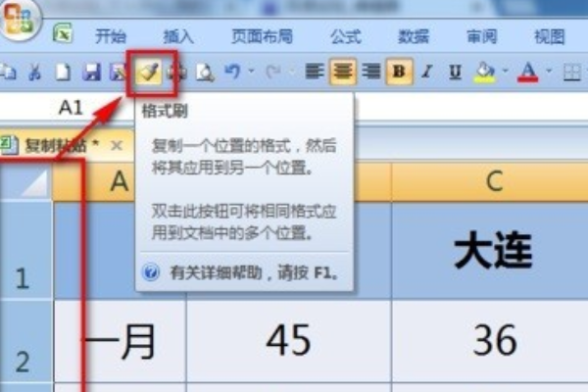The image size is (588, 392).
Task: Click the Print icon
Action: pos(176,72)
